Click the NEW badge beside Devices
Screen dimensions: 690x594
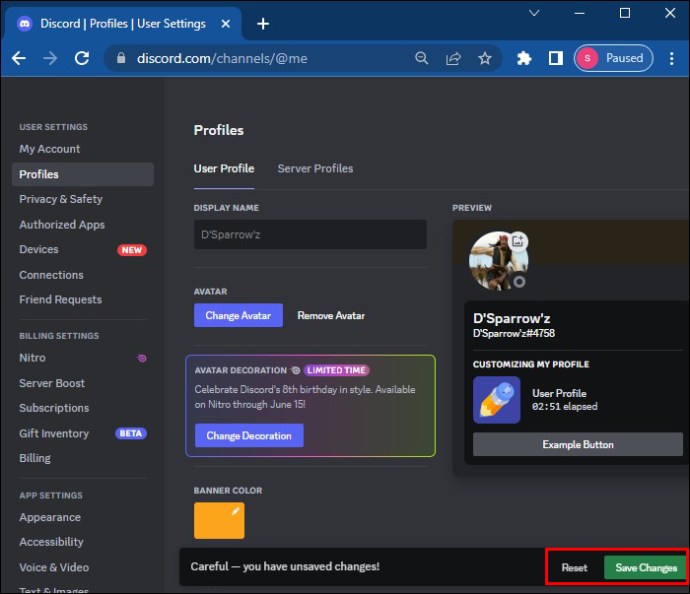tap(132, 250)
